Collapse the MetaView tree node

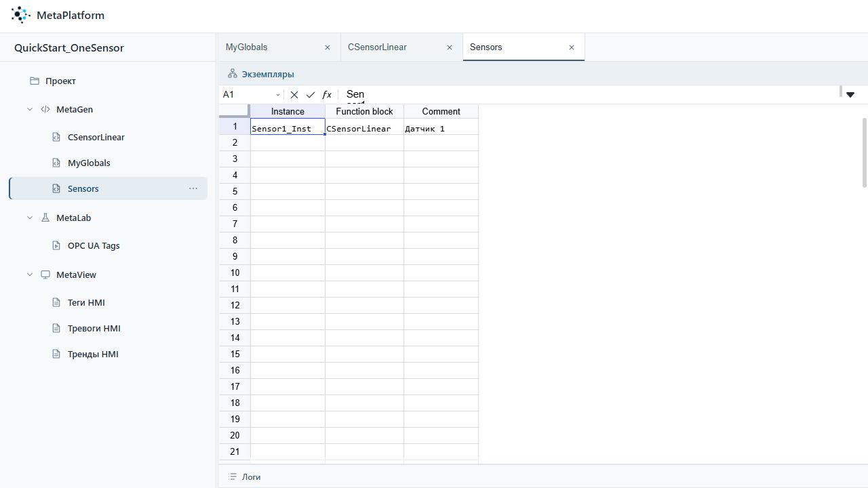(30, 274)
